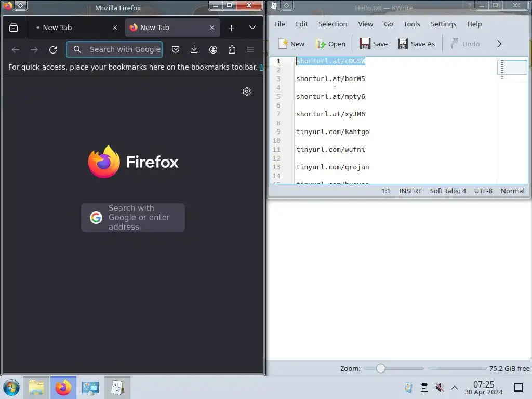The height and width of the screenshot is (399, 532).
Task: Go back using Firefox back arrow
Action: click(x=16, y=49)
